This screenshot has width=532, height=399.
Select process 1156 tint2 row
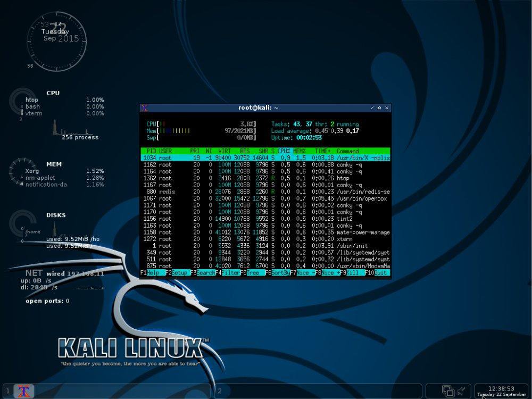coord(265,219)
